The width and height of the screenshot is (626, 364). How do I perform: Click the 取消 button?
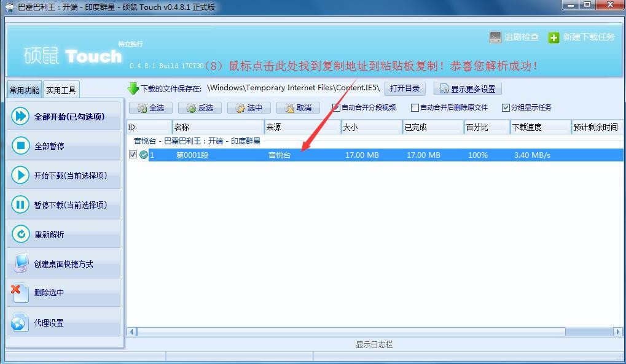[298, 108]
